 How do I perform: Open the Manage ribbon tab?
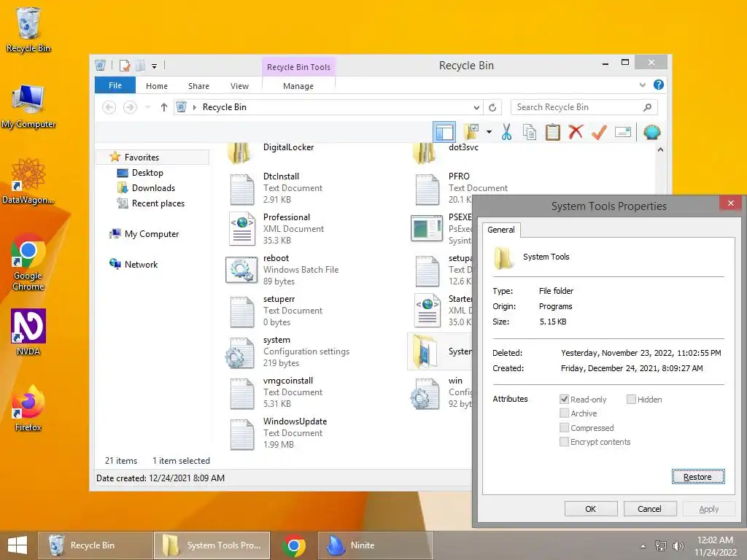[298, 86]
